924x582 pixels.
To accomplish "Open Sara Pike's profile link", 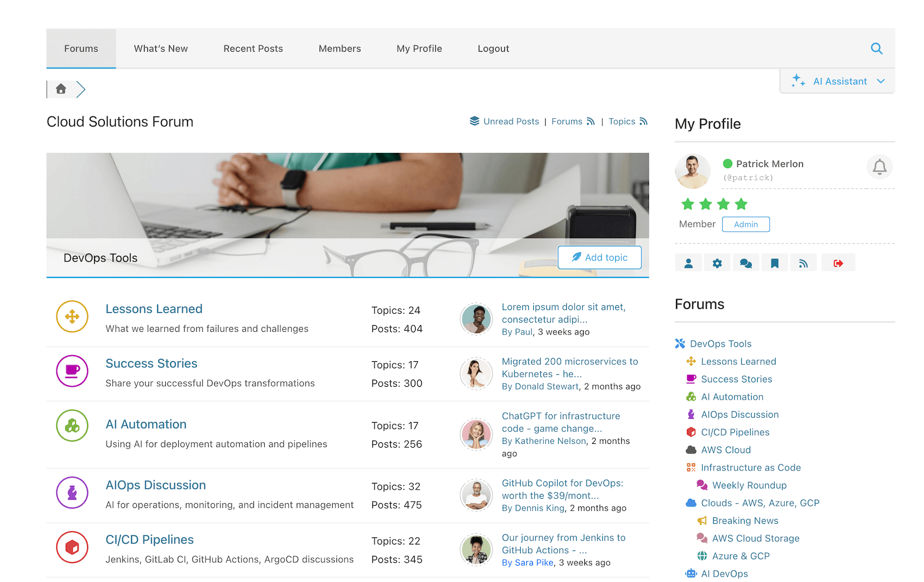I will [533, 562].
